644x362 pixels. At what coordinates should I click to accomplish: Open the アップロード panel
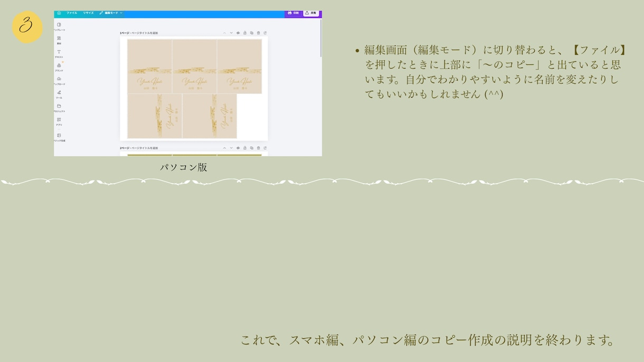pyautogui.click(x=59, y=81)
